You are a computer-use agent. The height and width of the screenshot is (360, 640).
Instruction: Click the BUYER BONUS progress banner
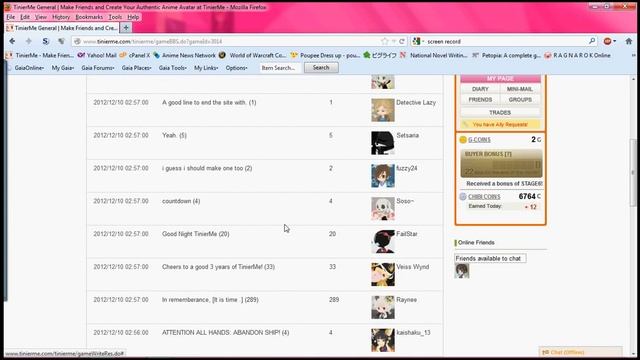pos(501,163)
